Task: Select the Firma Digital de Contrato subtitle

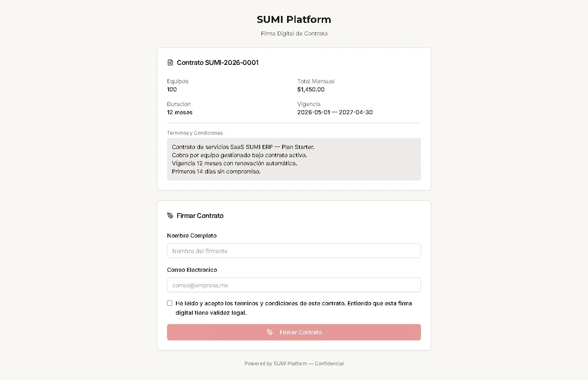Action: pyautogui.click(x=294, y=33)
